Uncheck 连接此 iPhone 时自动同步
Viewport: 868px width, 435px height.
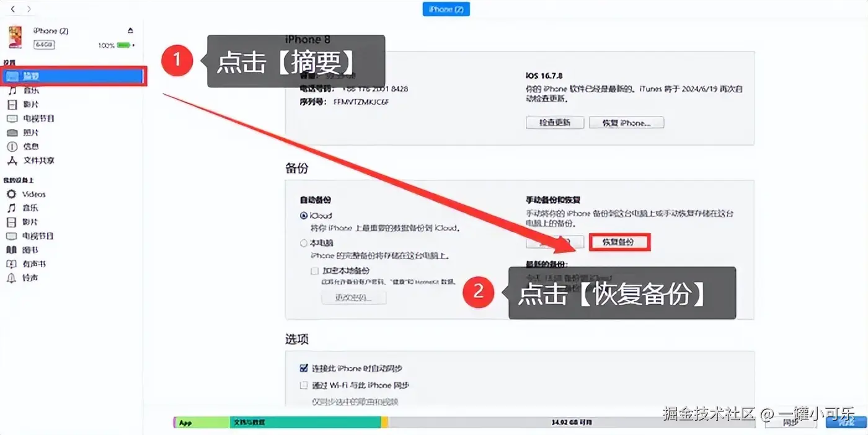(304, 368)
